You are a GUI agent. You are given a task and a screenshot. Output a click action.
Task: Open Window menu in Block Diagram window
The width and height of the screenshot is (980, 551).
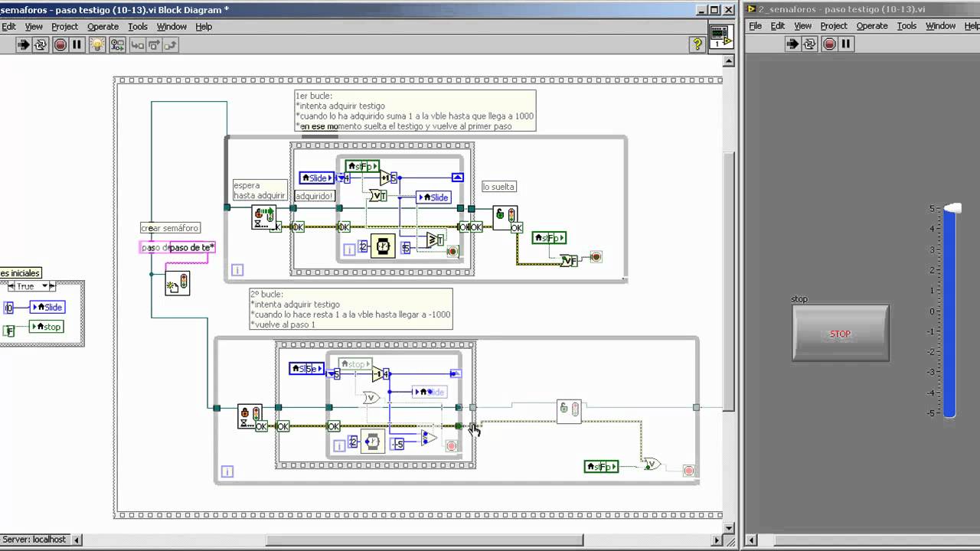click(x=171, y=26)
